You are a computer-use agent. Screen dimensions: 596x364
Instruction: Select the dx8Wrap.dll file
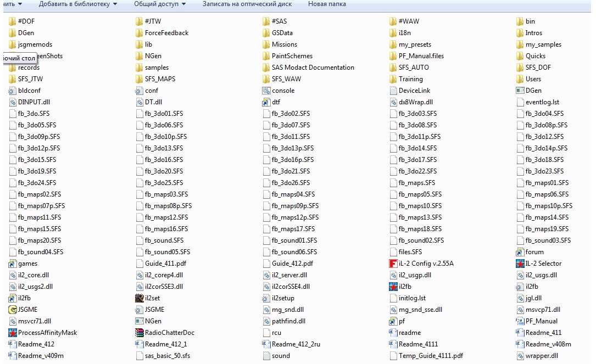click(411, 102)
